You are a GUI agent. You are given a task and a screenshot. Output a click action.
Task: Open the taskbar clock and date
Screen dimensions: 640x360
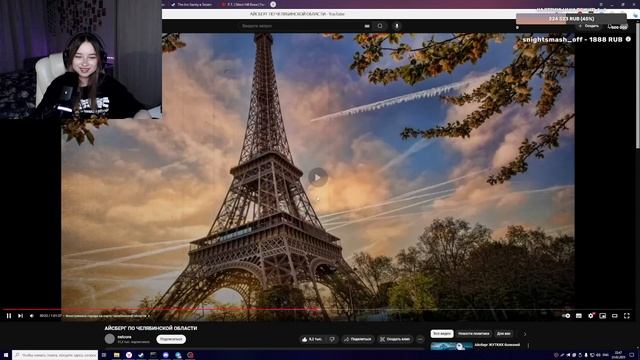pyautogui.click(x=619, y=355)
